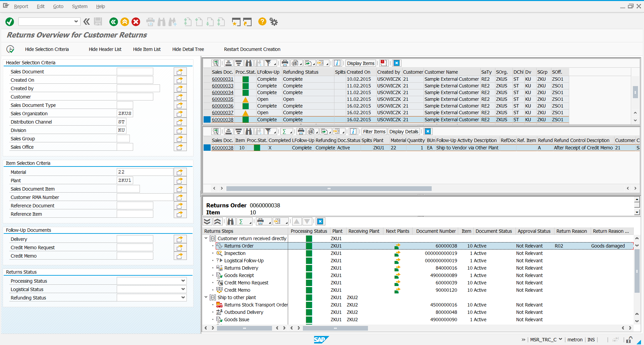The height and width of the screenshot is (345, 644).
Task: Open the Refunding Status dropdown
Action: 183,297
